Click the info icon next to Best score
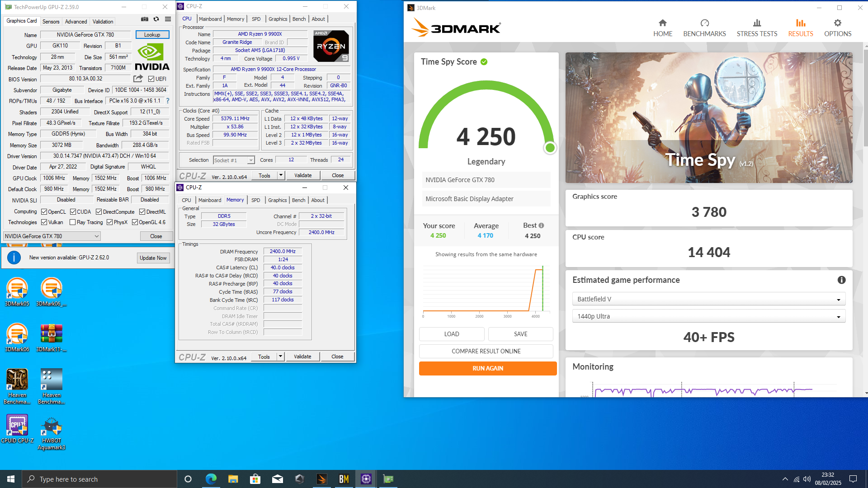The image size is (868, 488). tap(541, 225)
